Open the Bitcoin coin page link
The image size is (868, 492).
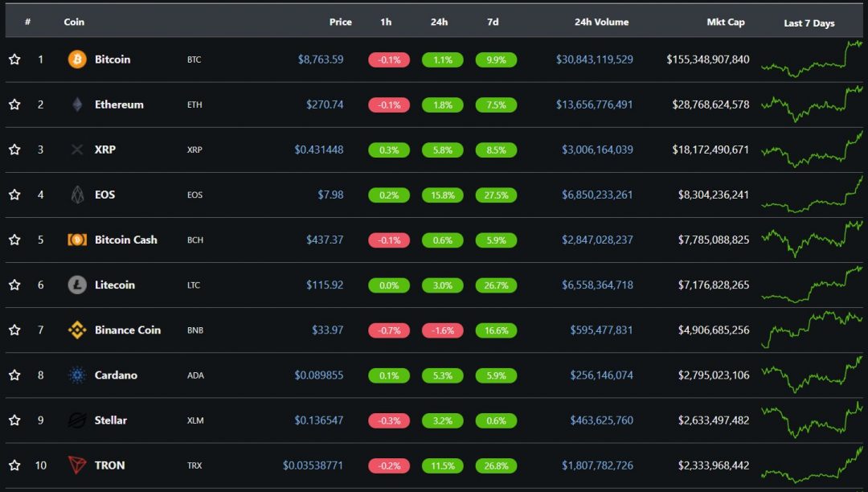tap(113, 59)
